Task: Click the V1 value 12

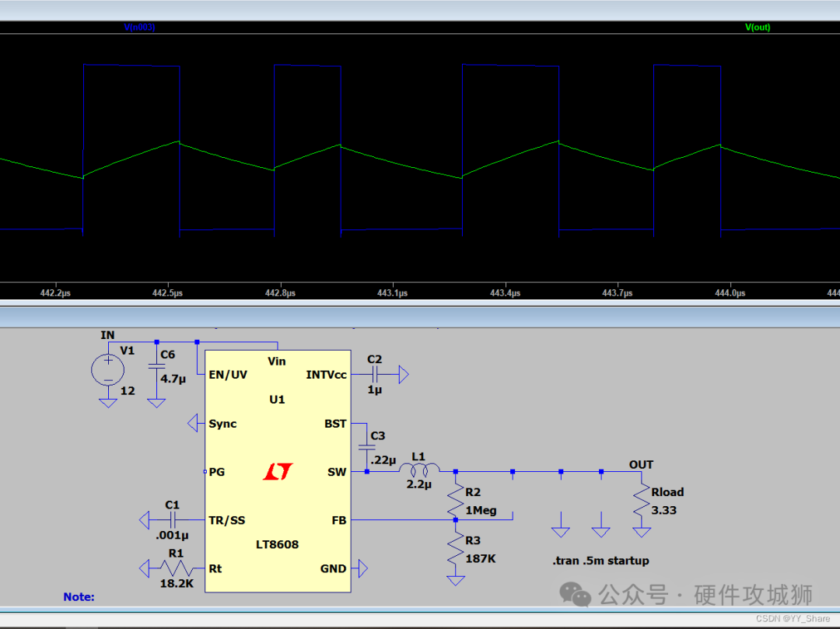Action: pyautogui.click(x=128, y=391)
